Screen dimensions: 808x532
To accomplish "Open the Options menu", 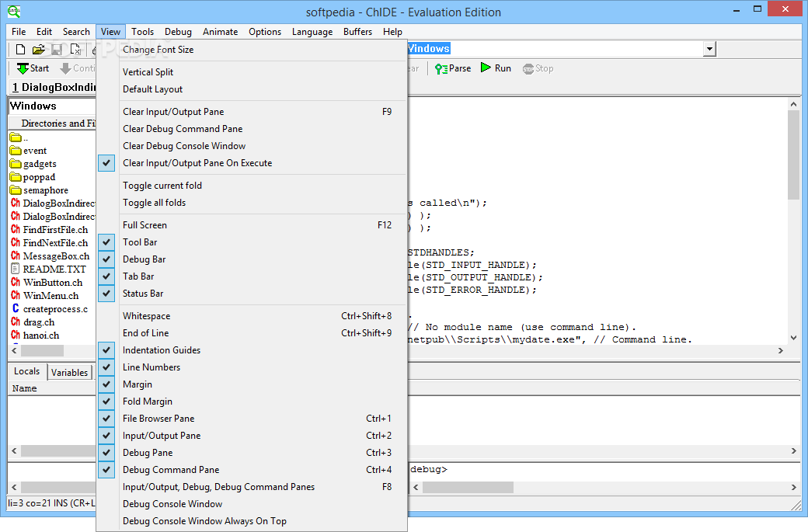I will pyautogui.click(x=265, y=31).
